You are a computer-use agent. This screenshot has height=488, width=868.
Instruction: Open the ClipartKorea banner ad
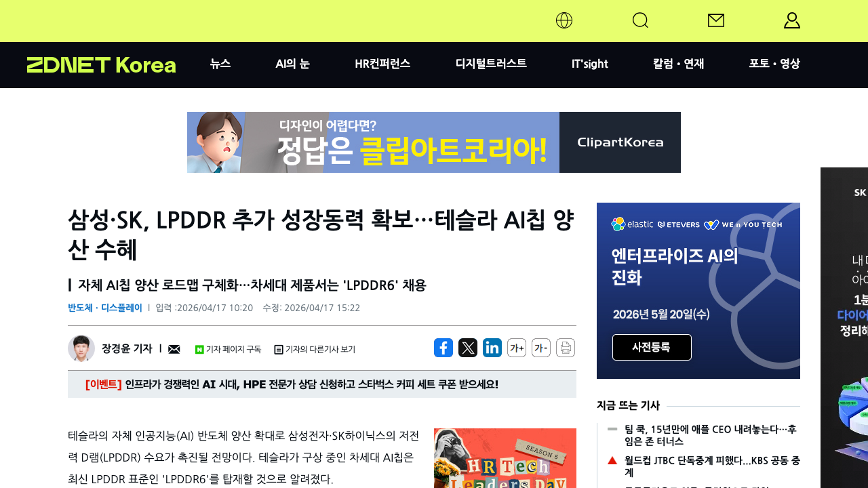pyautogui.click(x=434, y=142)
